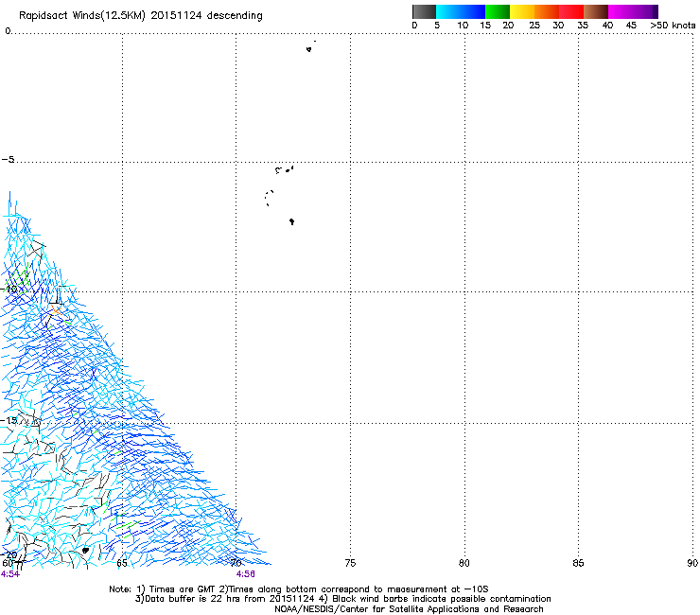Click the small island near the equator
700x615 pixels.
click(x=309, y=48)
